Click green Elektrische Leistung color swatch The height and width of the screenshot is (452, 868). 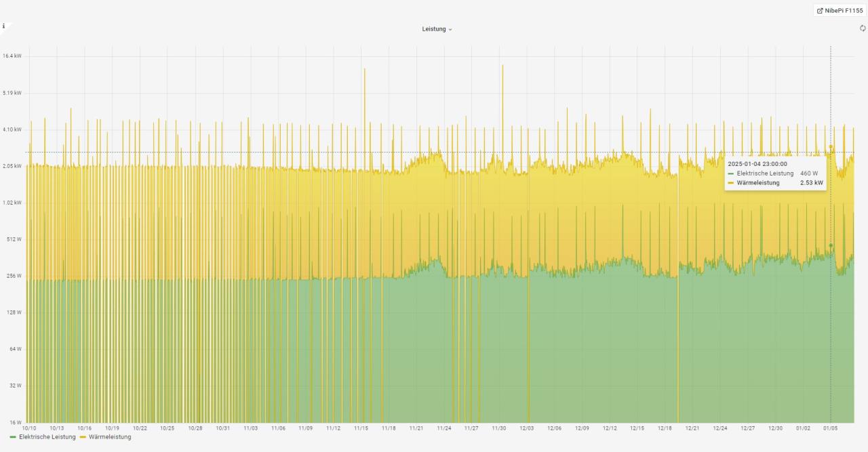coord(13,437)
